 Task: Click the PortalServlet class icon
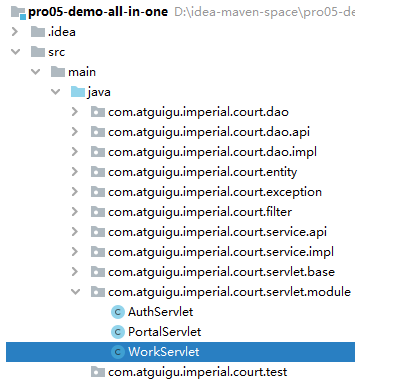pos(117,332)
